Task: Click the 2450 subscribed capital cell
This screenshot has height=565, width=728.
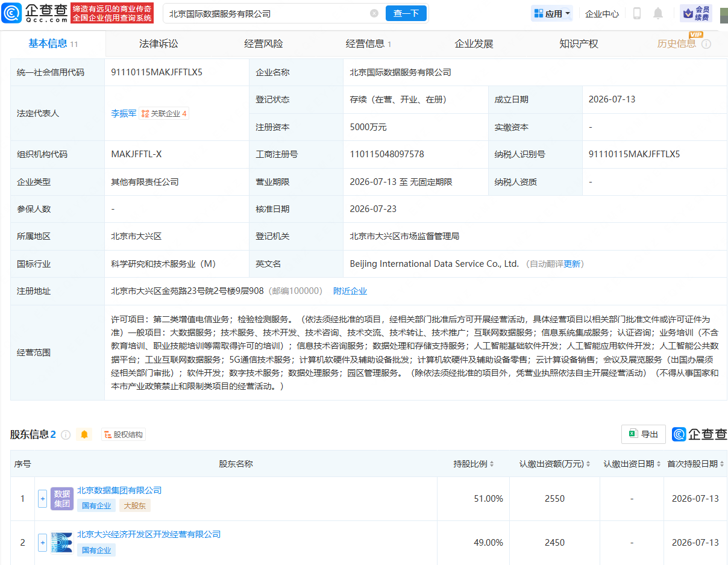Action: (554, 543)
